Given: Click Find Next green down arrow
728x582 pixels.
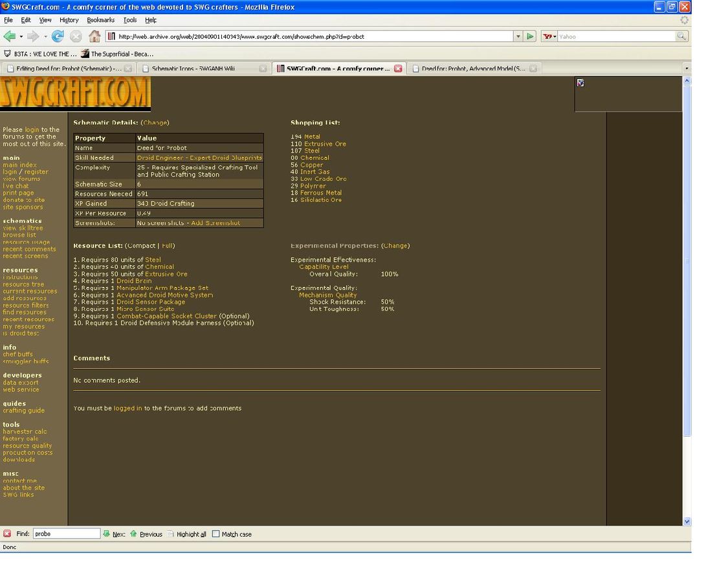Looking at the screenshot, I should 107,533.
